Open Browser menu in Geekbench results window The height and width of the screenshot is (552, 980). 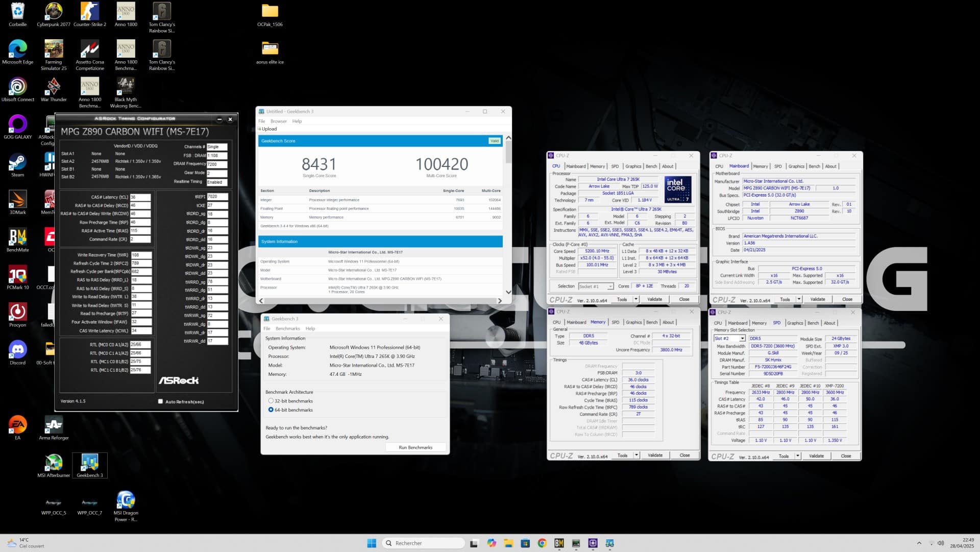click(278, 122)
